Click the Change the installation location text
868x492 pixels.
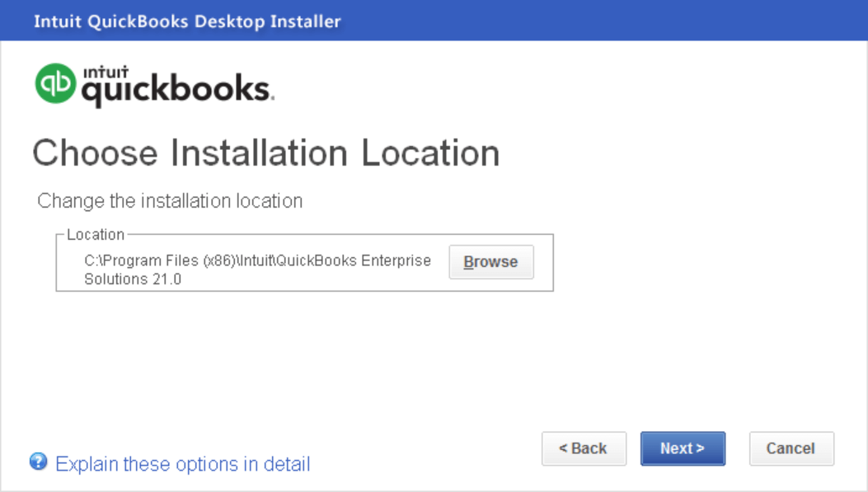coord(170,201)
